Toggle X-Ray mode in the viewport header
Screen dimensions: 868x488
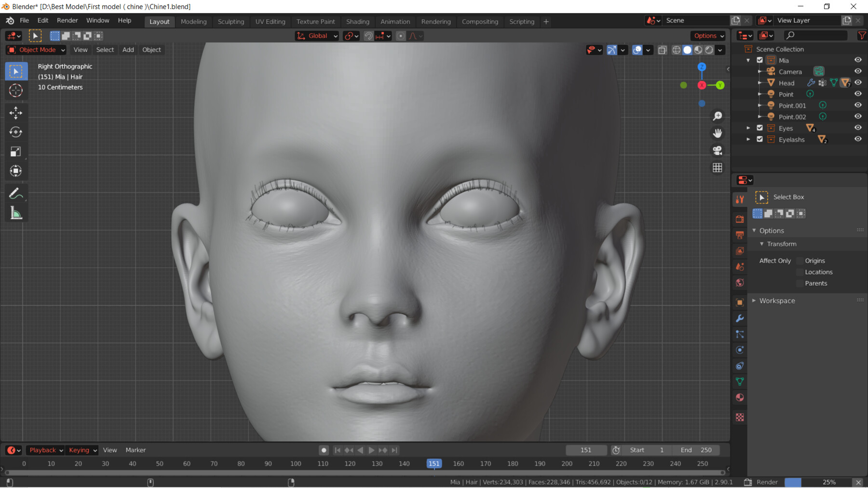663,50
